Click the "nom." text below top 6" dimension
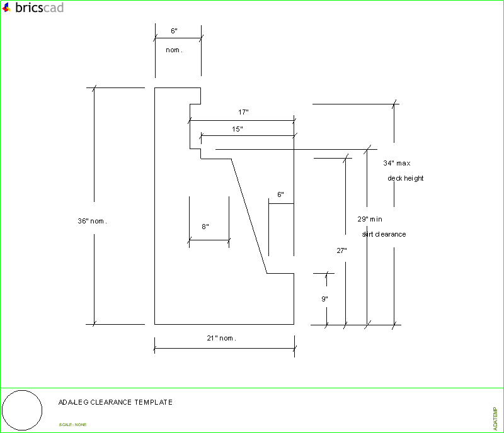Image resolution: width=504 pixels, height=433 pixels. (x=175, y=50)
